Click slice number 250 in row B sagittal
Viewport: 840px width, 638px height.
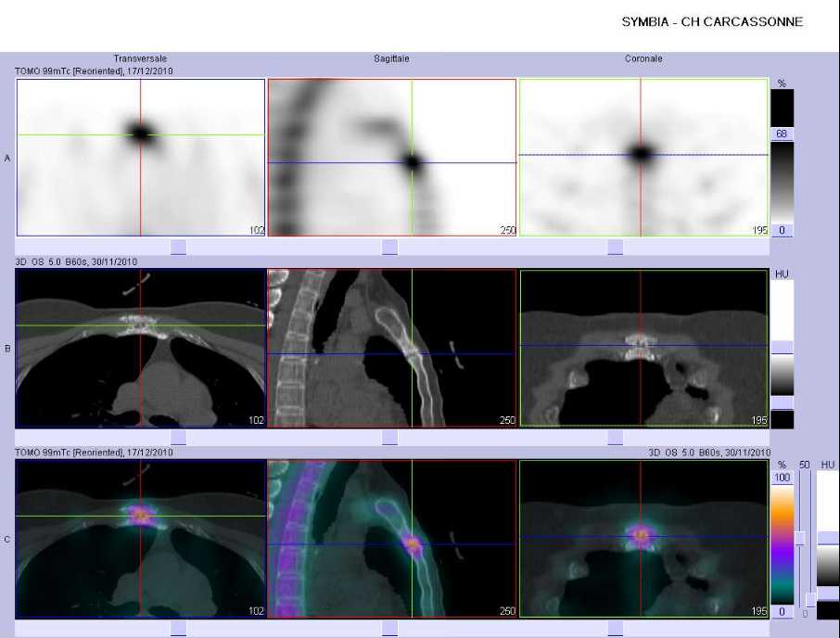[x=507, y=420]
